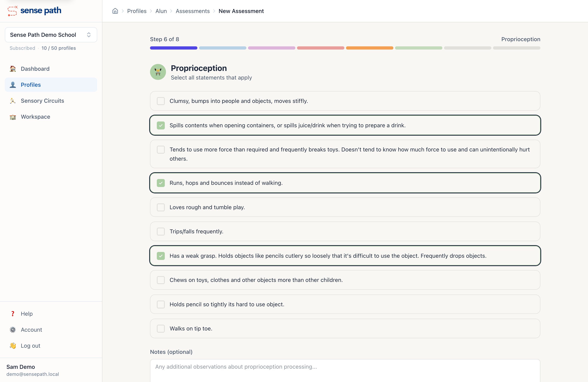
Task: Check 'Trips/falls frequently' checkbox
Action: pos(161,232)
